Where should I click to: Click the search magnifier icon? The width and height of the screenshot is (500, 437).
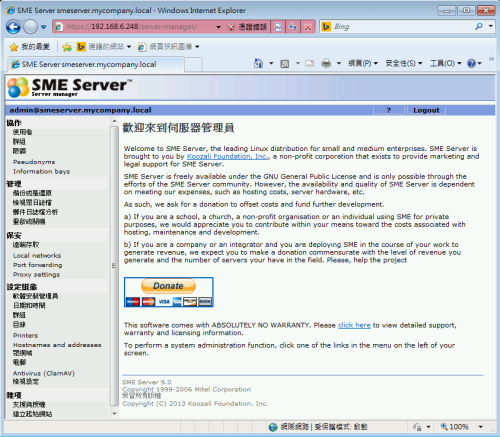click(479, 27)
